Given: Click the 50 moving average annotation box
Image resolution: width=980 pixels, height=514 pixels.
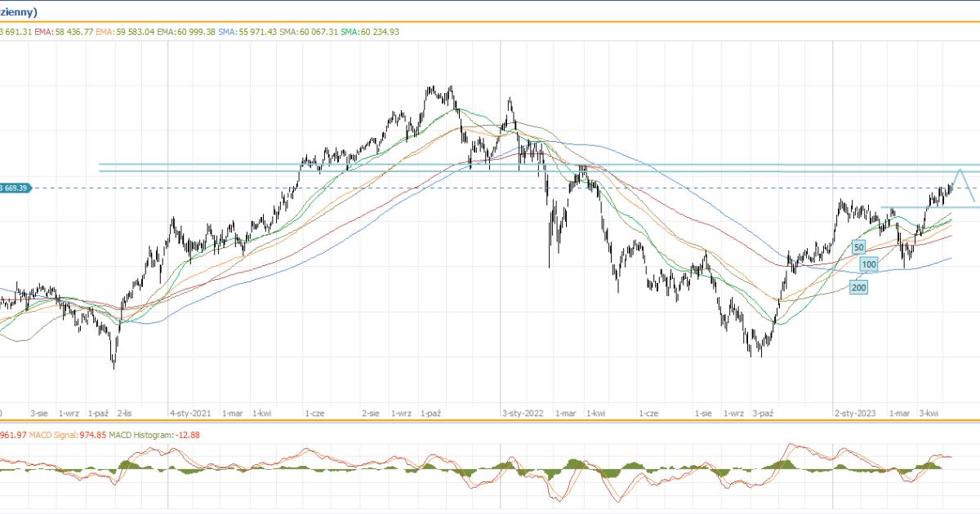Looking at the screenshot, I should tap(858, 246).
